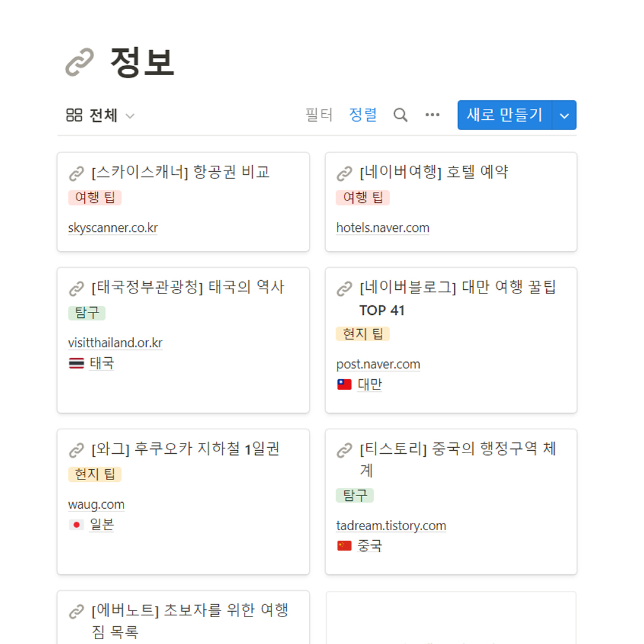This screenshot has height=644, width=644.
Task: Click the pink 여행 팁 tag on 스카이스캐너 card
Action: (x=95, y=198)
